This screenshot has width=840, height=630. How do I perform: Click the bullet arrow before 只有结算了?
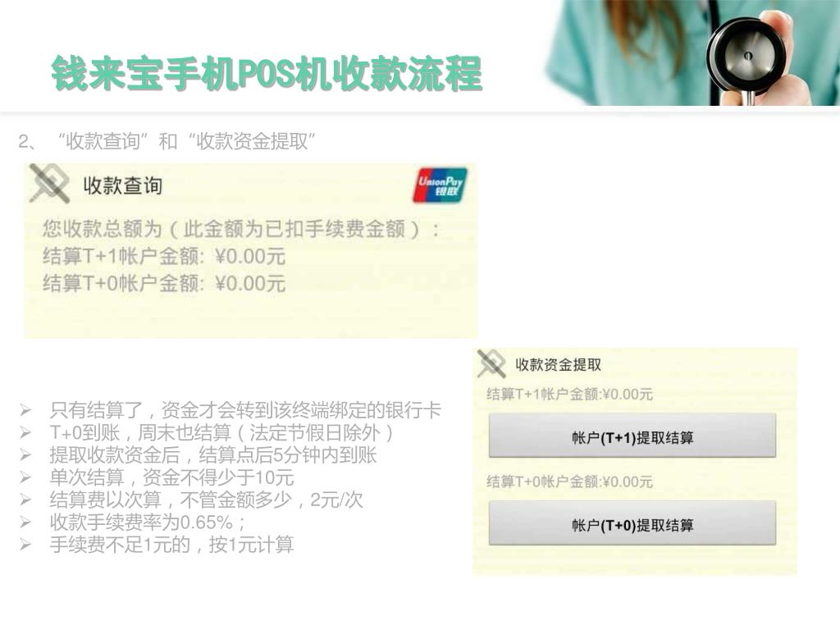click(25, 410)
